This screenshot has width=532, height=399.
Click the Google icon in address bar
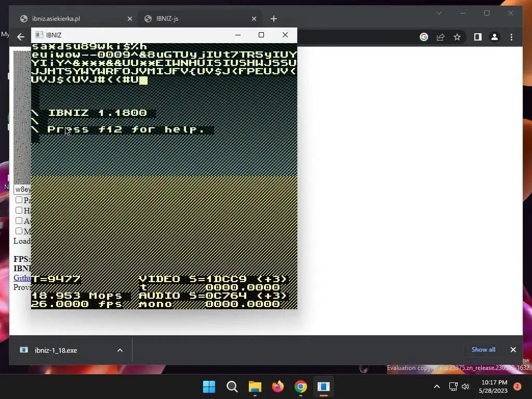pos(424,37)
